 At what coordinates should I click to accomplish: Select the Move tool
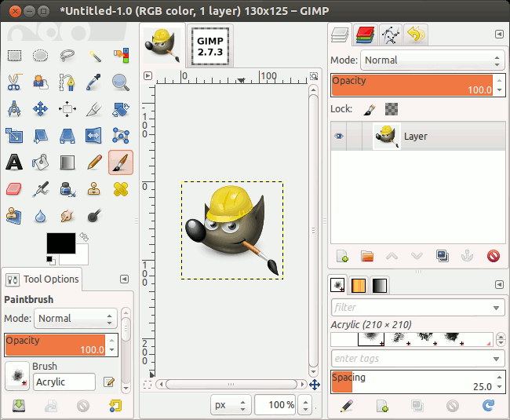pyautogui.click(x=40, y=108)
